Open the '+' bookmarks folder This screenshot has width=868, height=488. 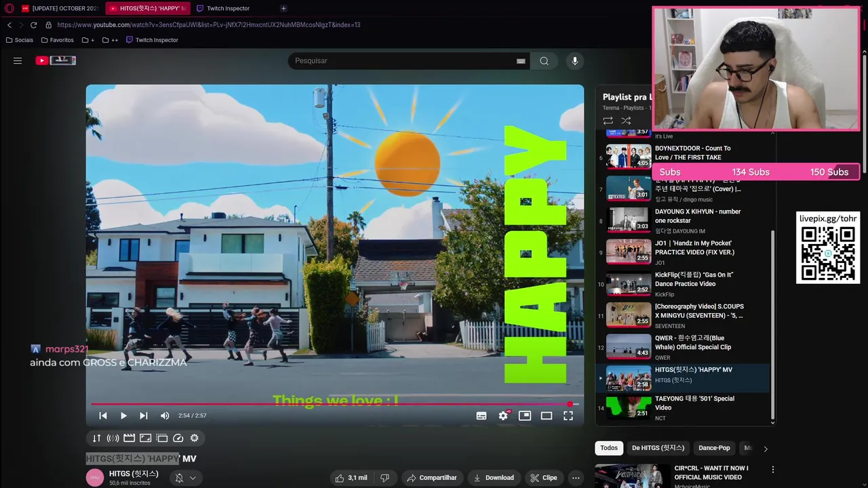click(88, 40)
